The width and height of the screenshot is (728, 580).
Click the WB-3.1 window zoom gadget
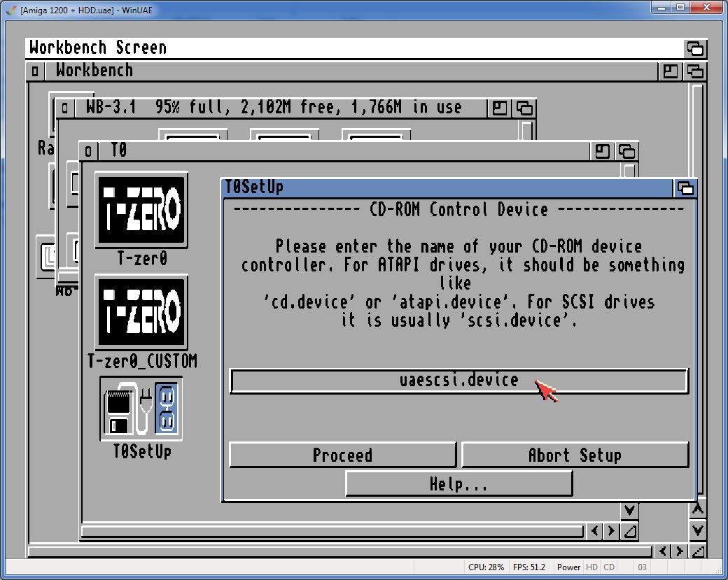point(500,108)
